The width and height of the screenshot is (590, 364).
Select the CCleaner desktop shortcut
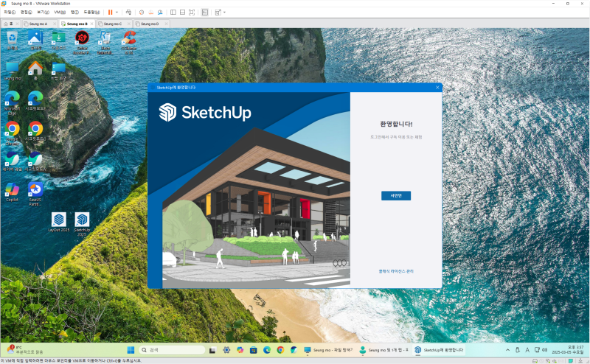pos(128,43)
